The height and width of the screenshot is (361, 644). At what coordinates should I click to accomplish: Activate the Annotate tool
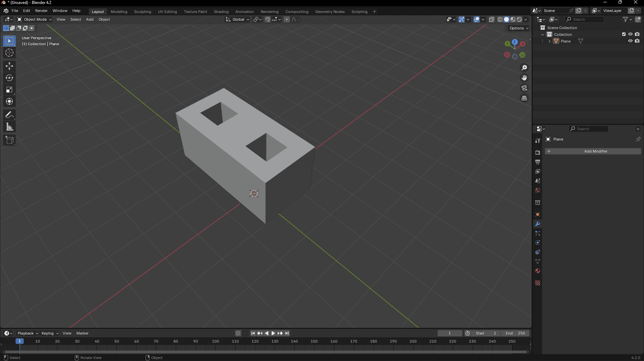[9, 115]
